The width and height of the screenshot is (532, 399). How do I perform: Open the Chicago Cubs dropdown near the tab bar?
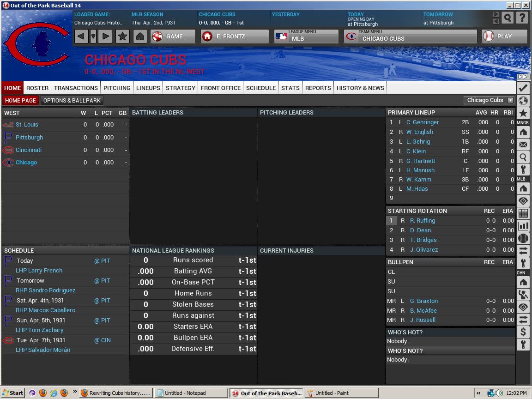(489, 100)
